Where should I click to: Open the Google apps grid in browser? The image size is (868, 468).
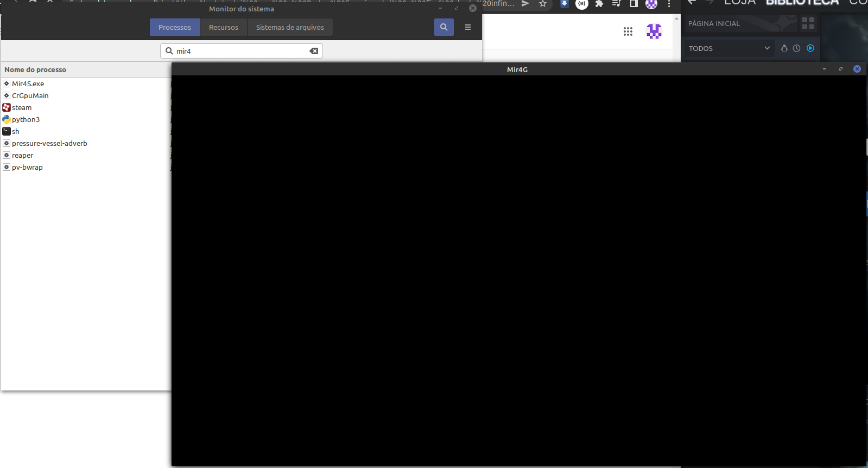(x=628, y=31)
